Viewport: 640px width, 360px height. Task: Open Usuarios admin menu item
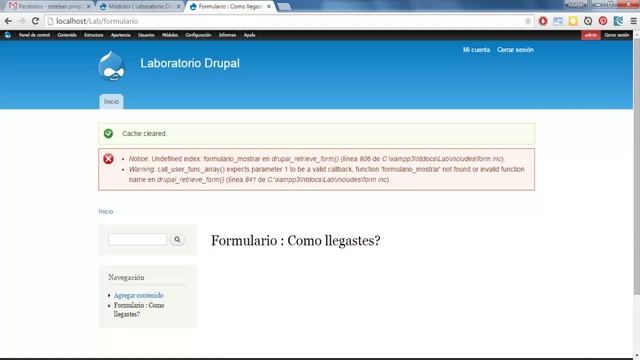pos(146,35)
